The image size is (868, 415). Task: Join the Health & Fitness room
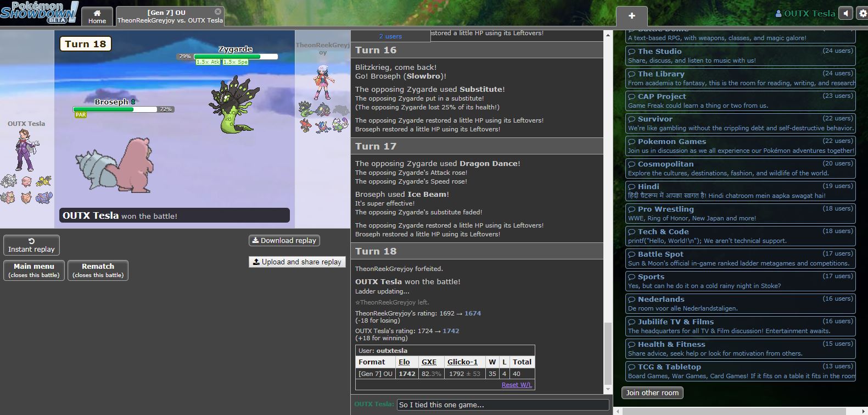(x=741, y=348)
